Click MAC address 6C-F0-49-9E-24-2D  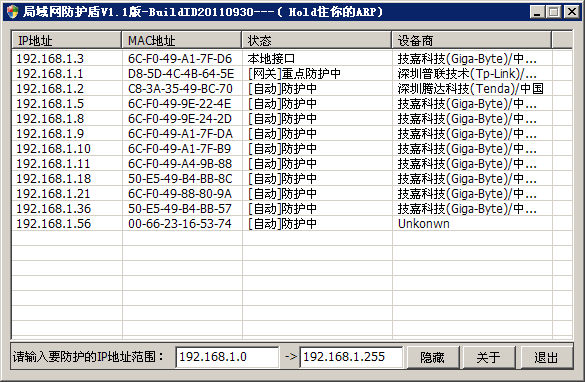click(180, 118)
